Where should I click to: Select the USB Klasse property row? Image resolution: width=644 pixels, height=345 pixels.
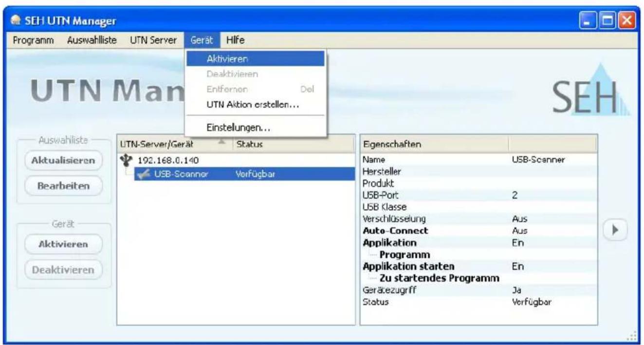click(478, 206)
